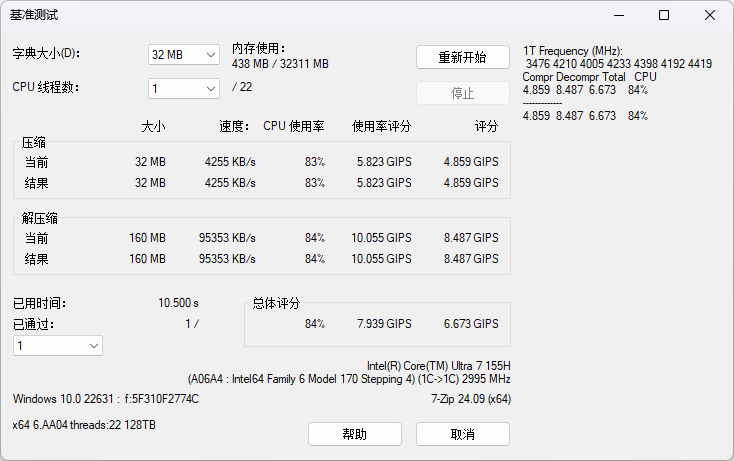Close the 基准测试 dialog
734x461 pixels.
tap(709, 15)
